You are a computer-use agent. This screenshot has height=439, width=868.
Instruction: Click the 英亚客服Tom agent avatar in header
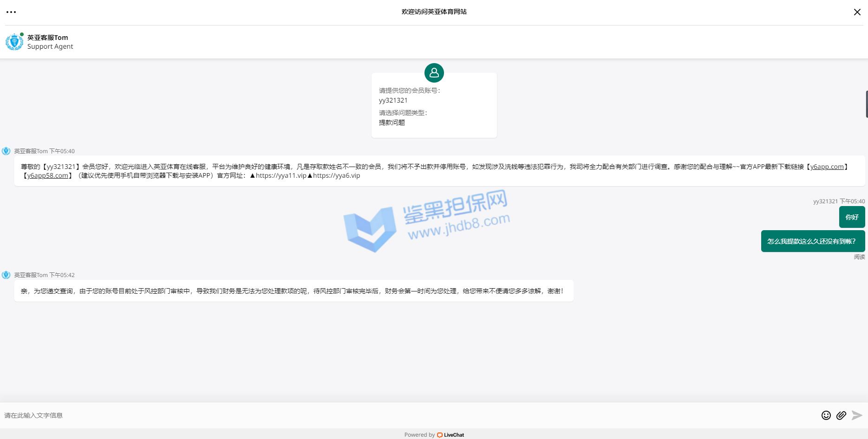pos(14,42)
